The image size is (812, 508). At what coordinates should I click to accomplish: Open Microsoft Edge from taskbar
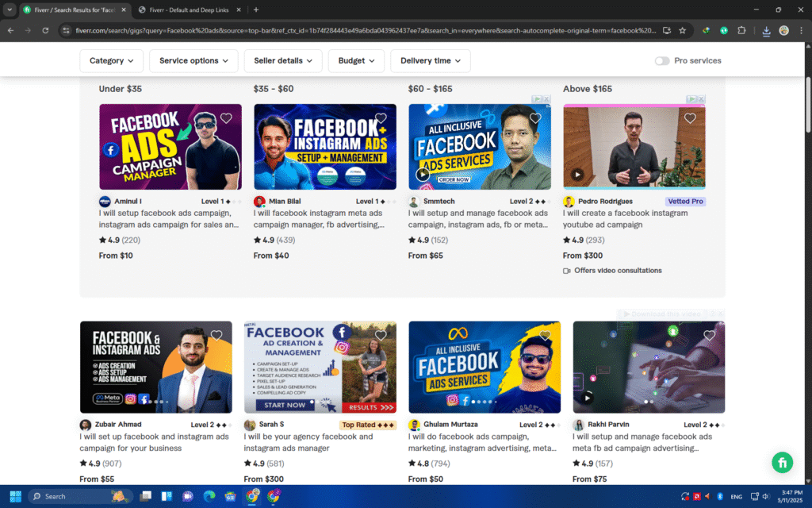coord(209,496)
